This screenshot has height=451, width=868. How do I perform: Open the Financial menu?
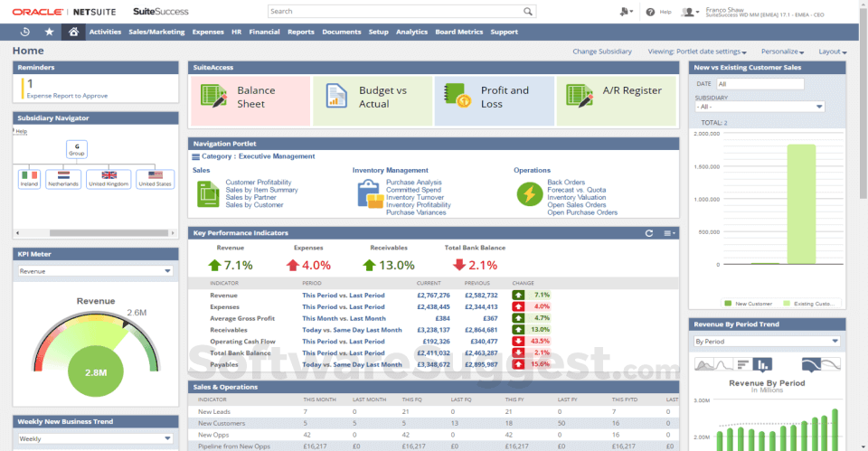(264, 32)
